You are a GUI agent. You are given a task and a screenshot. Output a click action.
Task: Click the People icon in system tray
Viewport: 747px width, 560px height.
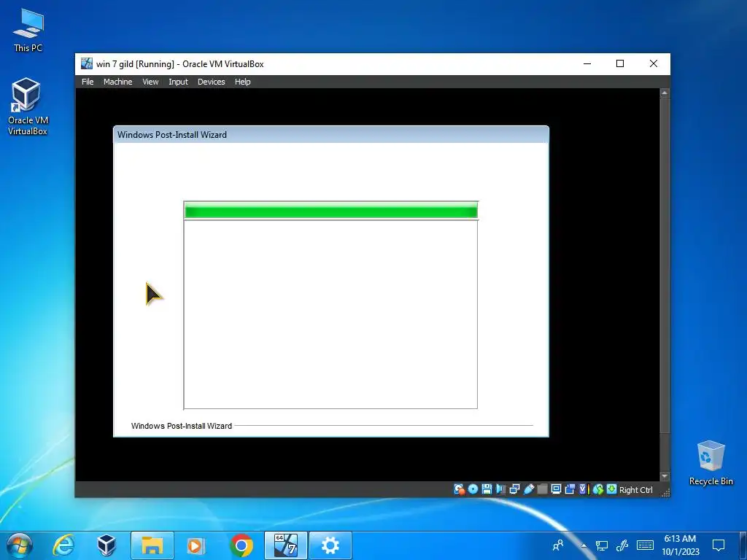pos(558,545)
